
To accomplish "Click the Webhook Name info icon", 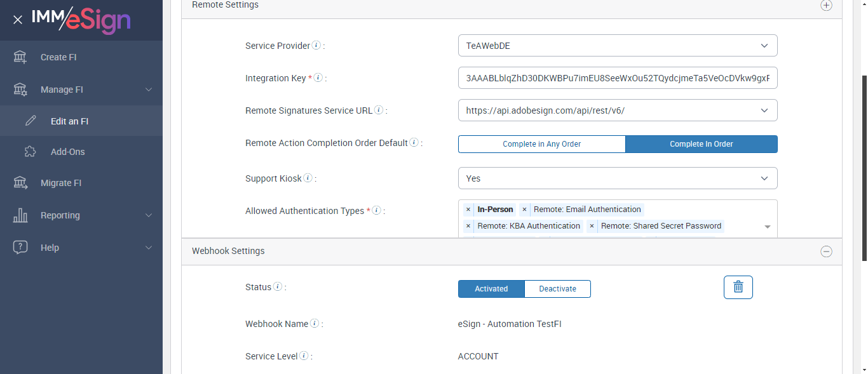I will pyautogui.click(x=315, y=324).
